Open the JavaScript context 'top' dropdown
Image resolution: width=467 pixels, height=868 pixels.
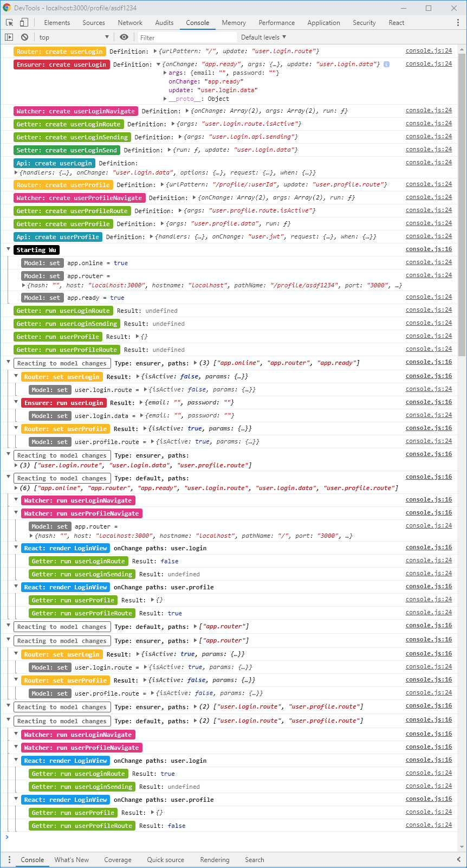[73, 37]
